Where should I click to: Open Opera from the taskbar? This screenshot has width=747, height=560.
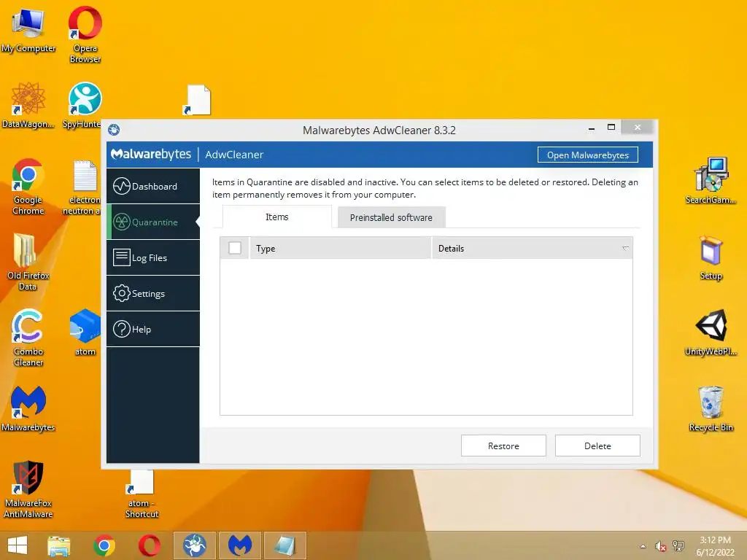[x=149, y=545]
